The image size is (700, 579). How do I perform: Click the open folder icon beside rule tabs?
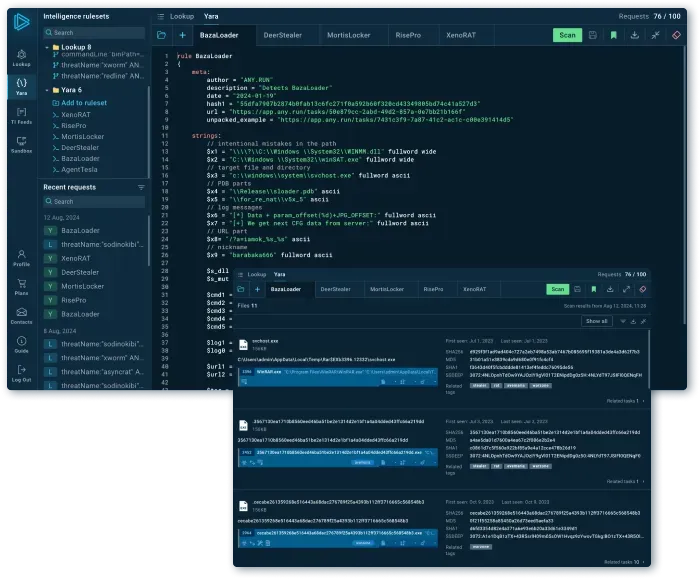point(161,35)
